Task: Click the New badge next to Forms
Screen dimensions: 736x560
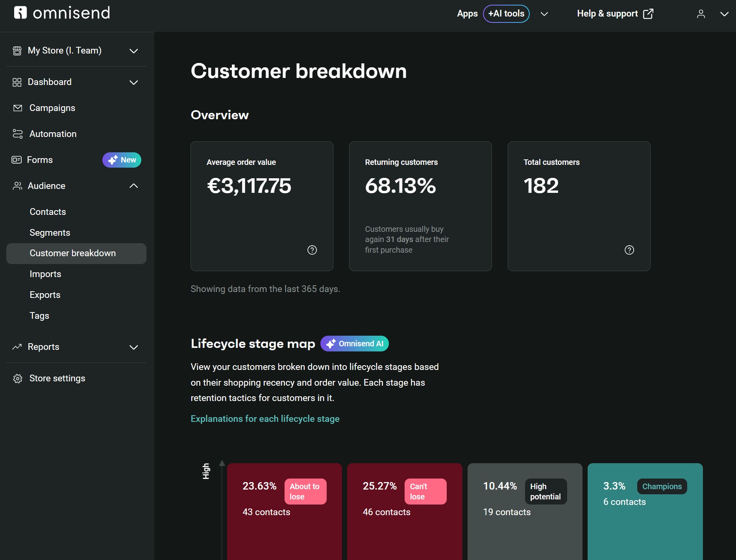Action: pyautogui.click(x=122, y=160)
